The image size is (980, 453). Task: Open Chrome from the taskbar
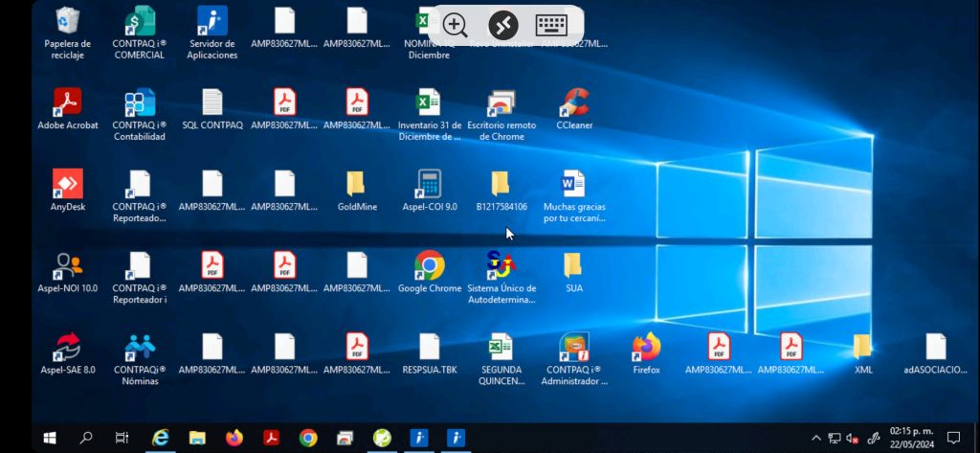pos(308,438)
